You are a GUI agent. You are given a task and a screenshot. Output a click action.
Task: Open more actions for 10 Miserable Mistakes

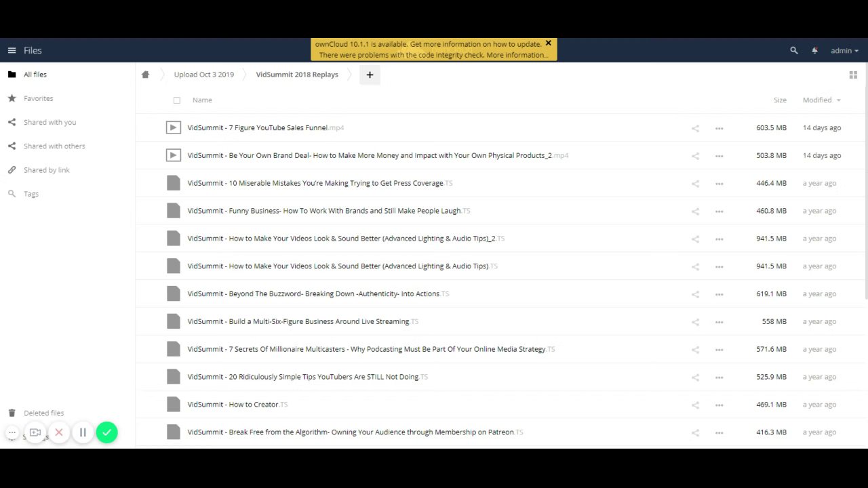(x=719, y=184)
